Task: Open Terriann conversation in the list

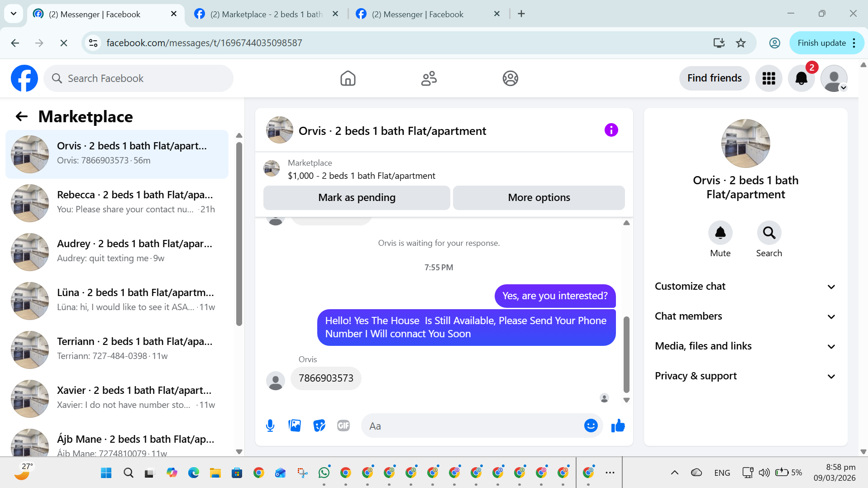Action: (x=117, y=349)
